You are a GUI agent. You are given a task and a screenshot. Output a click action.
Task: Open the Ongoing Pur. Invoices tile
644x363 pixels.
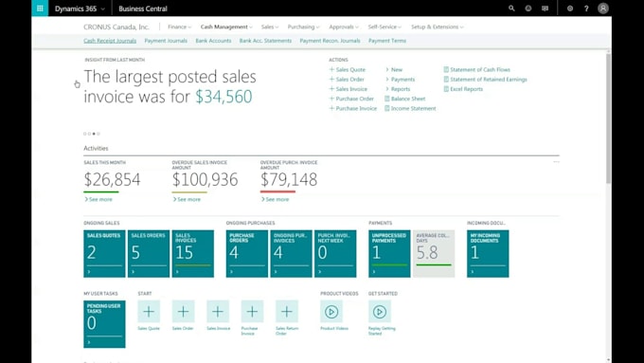tap(291, 254)
